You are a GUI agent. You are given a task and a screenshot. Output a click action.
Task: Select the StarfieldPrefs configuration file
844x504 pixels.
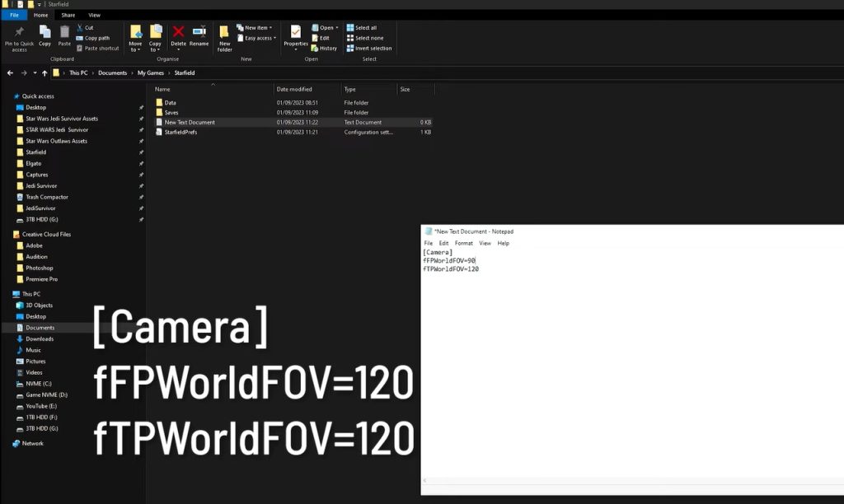coord(181,132)
